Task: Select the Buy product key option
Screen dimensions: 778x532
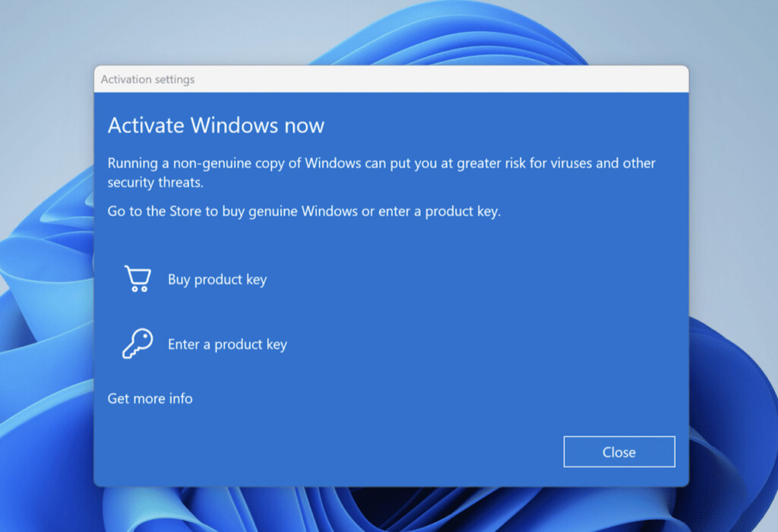Action: (x=217, y=280)
